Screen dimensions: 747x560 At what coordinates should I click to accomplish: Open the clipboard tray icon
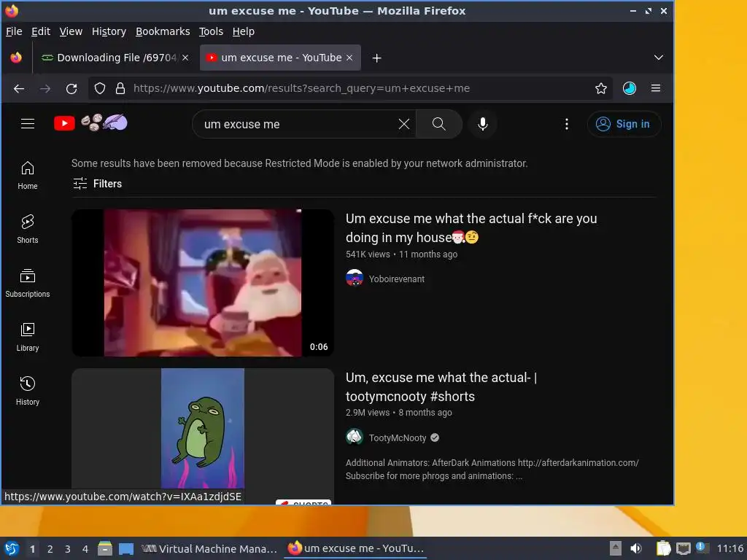click(x=663, y=548)
